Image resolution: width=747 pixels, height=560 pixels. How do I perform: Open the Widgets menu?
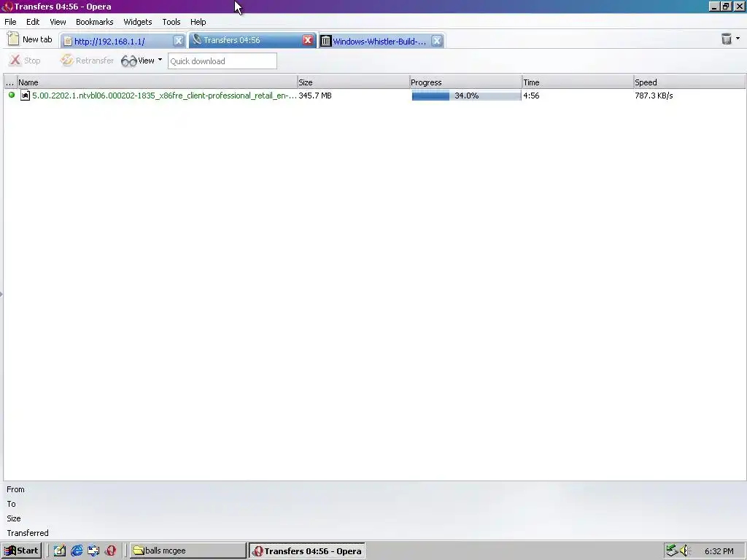(138, 22)
